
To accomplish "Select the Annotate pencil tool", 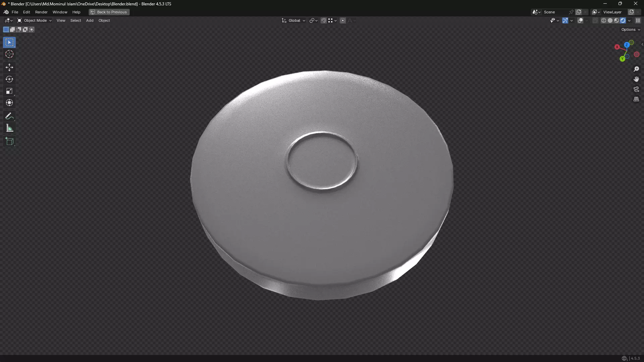I will (x=9, y=116).
